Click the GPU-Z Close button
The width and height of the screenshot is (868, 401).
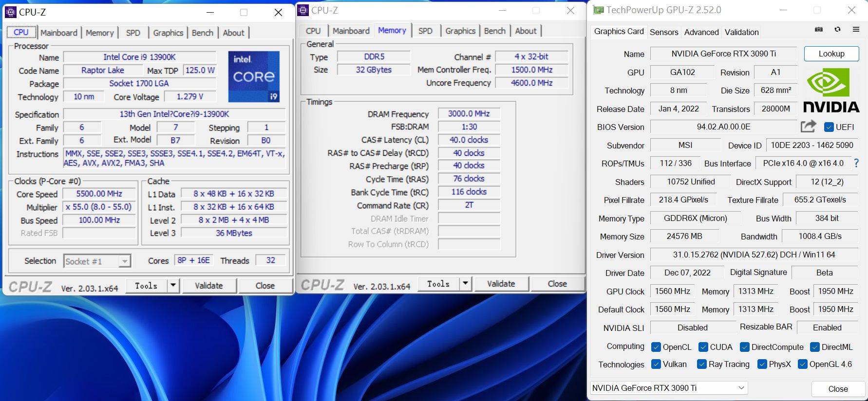pyautogui.click(x=838, y=389)
